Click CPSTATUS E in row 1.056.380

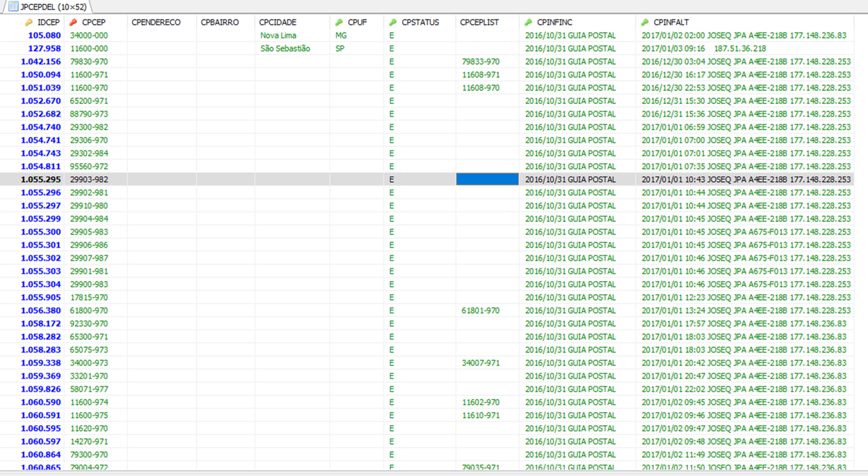[391, 311]
